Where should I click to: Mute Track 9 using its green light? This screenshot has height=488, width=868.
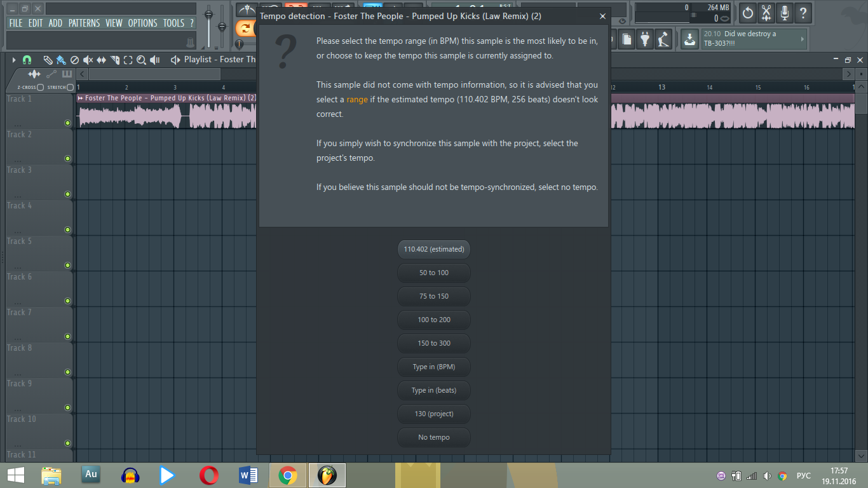pyautogui.click(x=67, y=408)
